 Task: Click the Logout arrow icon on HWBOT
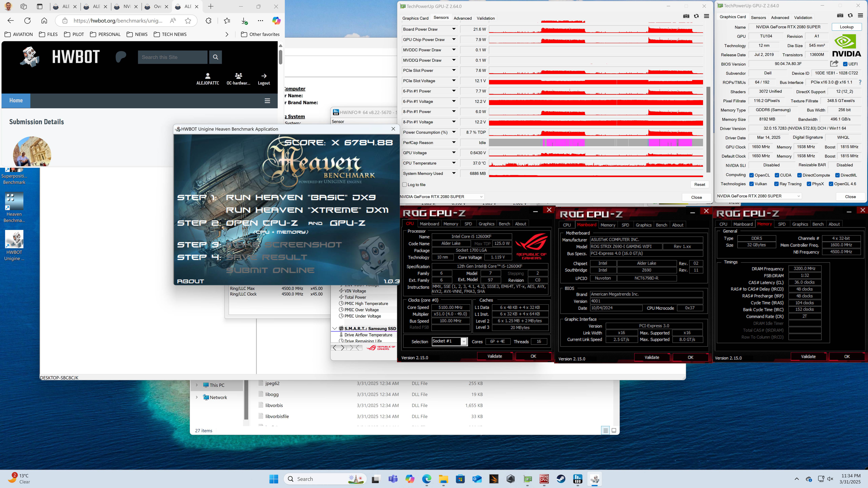(x=264, y=76)
